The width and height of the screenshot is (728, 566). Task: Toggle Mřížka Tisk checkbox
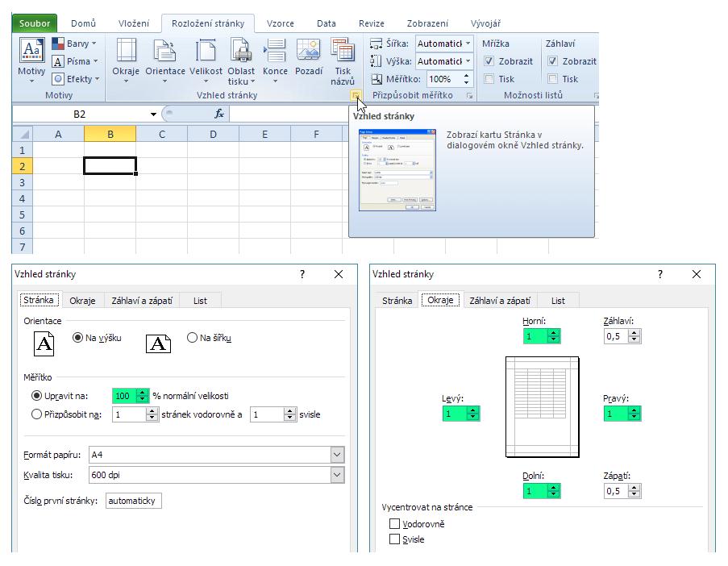coord(489,79)
